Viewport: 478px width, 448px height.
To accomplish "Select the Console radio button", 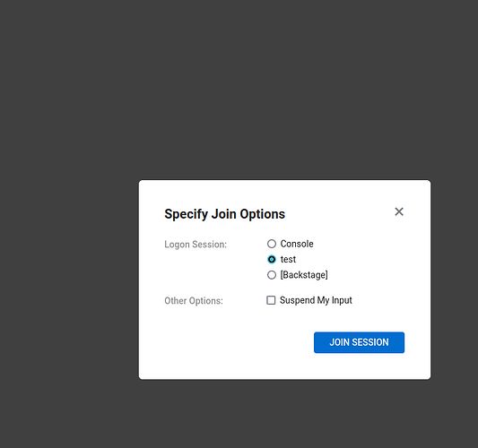I will click(272, 244).
